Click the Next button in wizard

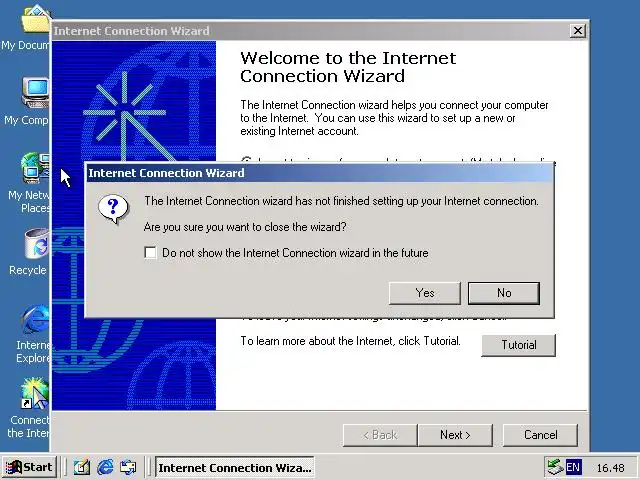click(456, 435)
